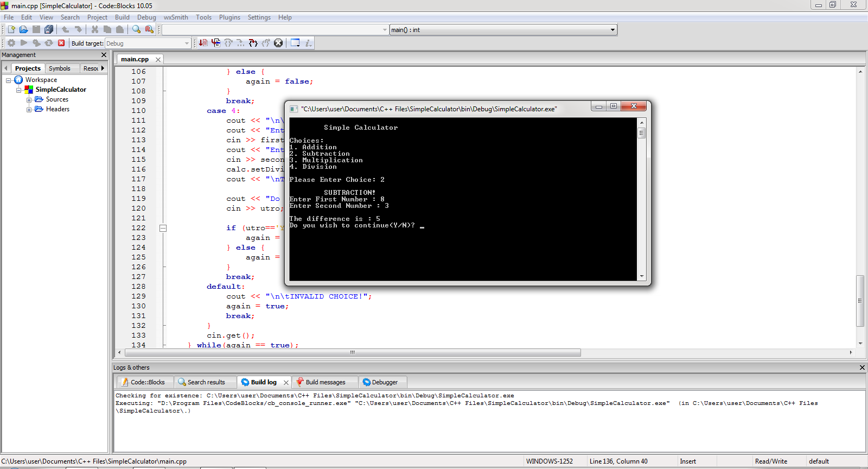
Task: Click the Step out debugger icon
Action: tap(266, 43)
